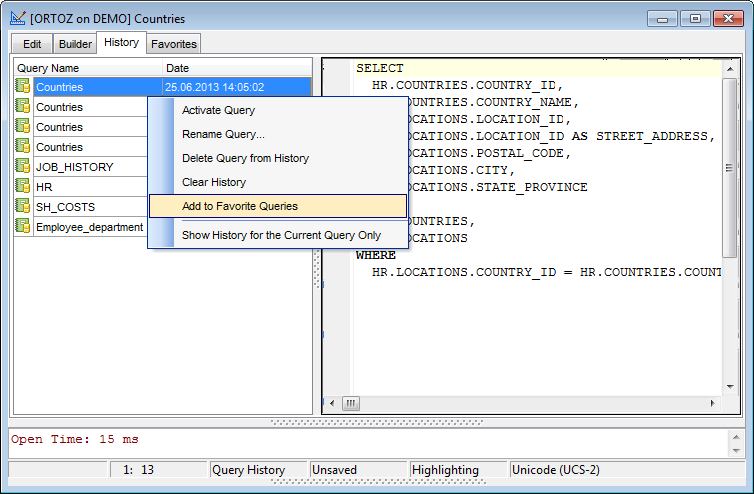Click the log panel scroll down arrow

pyautogui.click(x=736, y=451)
